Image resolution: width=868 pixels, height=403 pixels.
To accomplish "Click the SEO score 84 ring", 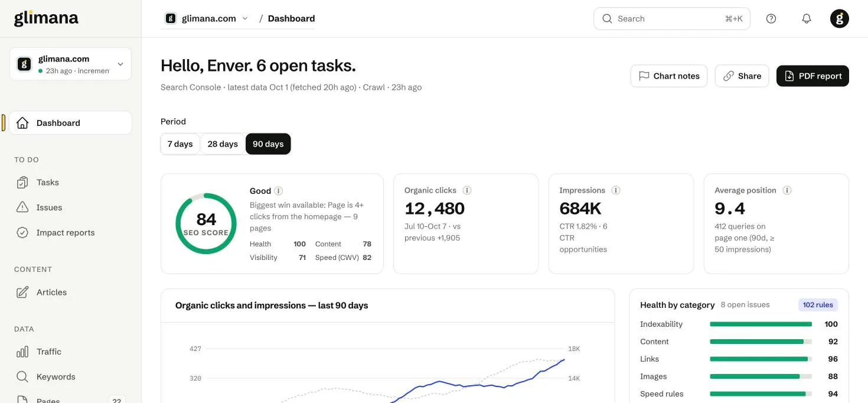I will click(206, 223).
